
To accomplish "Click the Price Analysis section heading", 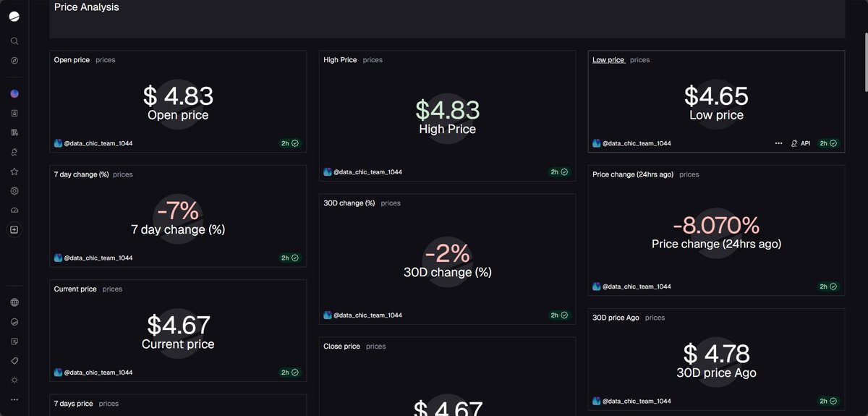I will [87, 7].
